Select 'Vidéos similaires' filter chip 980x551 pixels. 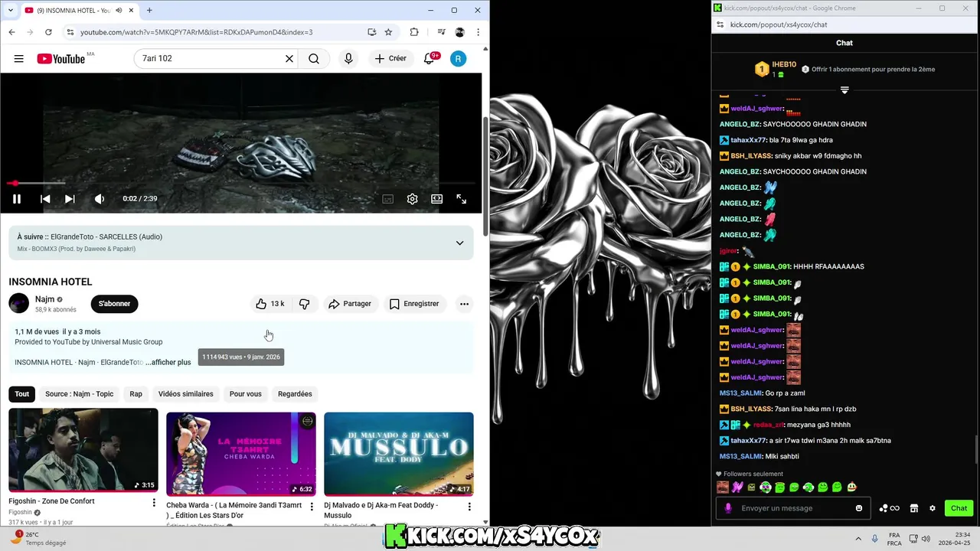[186, 394]
